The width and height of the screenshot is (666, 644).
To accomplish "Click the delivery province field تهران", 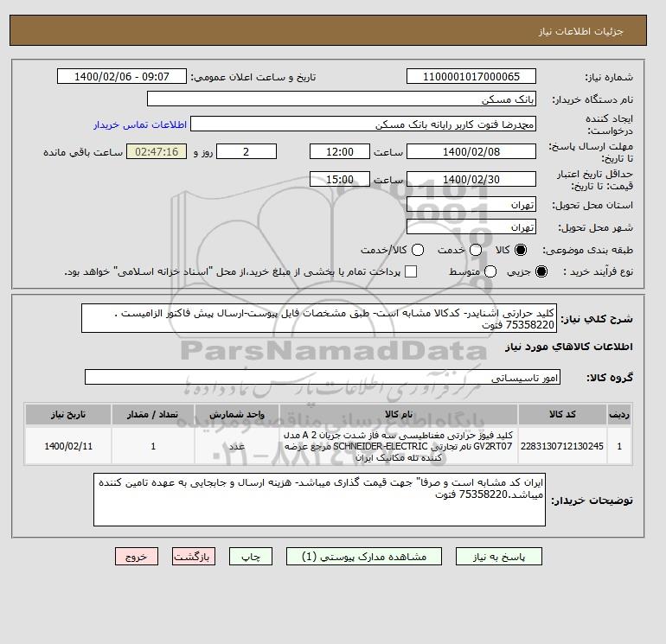I will (x=471, y=205).
